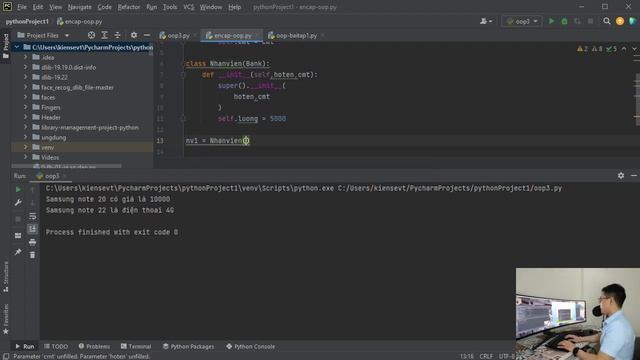The height and width of the screenshot is (360, 640).
Task: Click the orange IDE update icon
Action: point(620,21)
